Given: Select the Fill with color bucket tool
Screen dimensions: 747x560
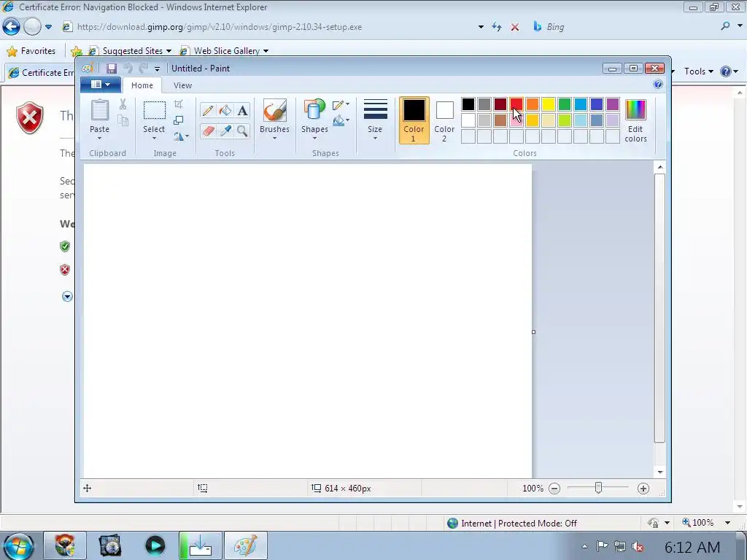Looking at the screenshot, I should tap(225, 111).
